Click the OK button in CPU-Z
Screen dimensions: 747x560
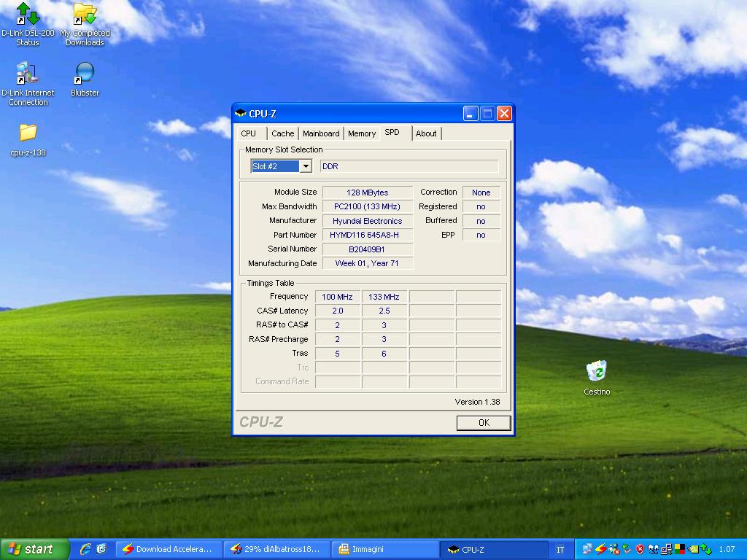pyautogui.click(x=484, y=423)
